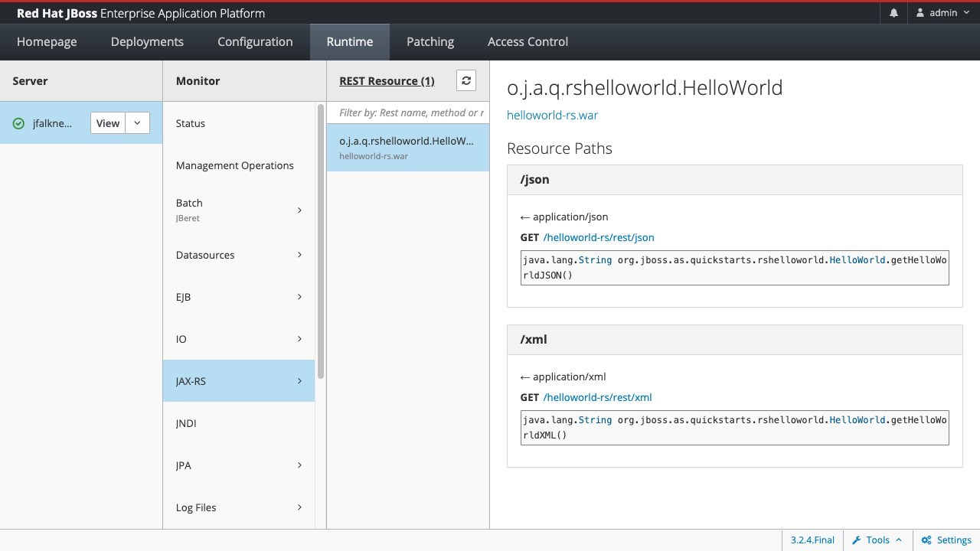Select the JNDI monitor item
Screen dimensions: 980x551
click(x=186, y=423)
